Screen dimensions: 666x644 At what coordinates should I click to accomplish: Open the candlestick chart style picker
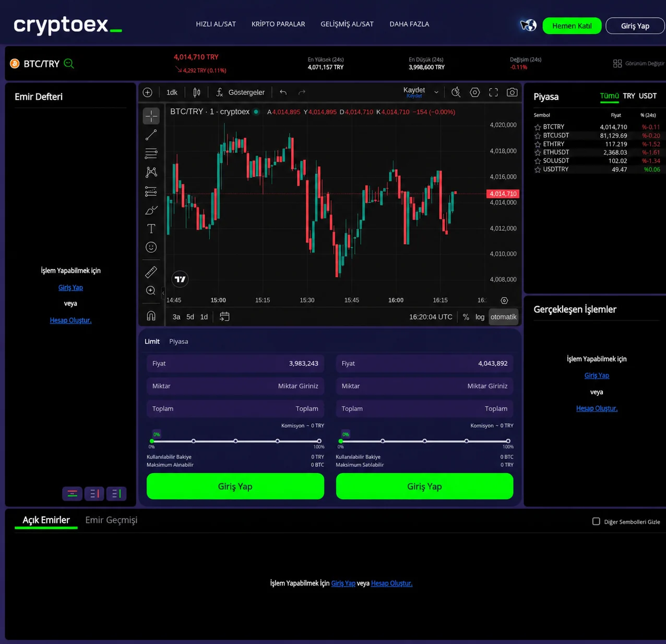pos(197,92)
